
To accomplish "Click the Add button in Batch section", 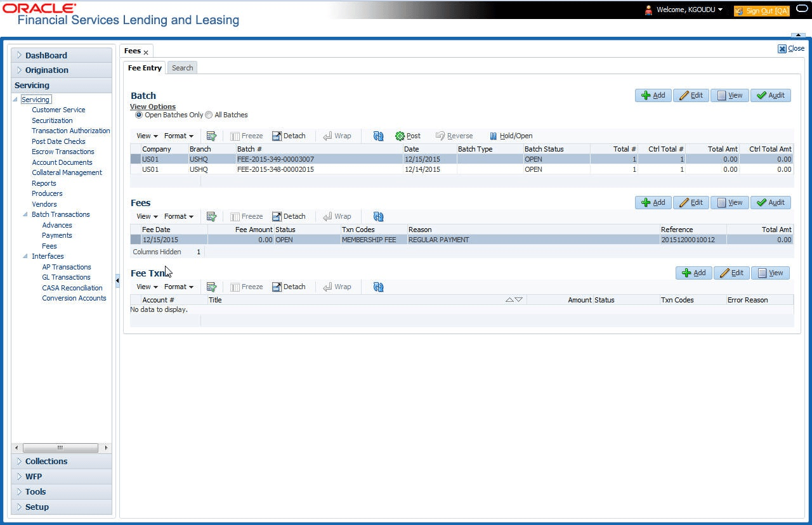I will coord(653,95).
